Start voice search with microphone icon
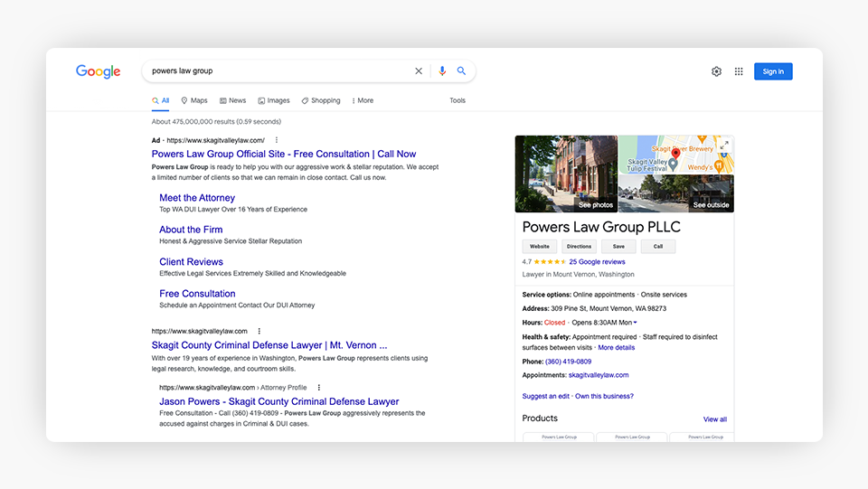The image size is (868, 489). coord(442,71)
